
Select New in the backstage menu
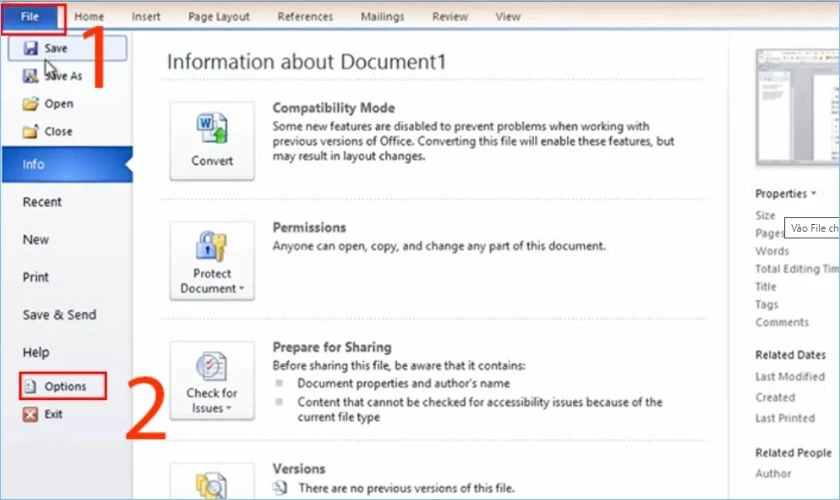click(35, 240)
